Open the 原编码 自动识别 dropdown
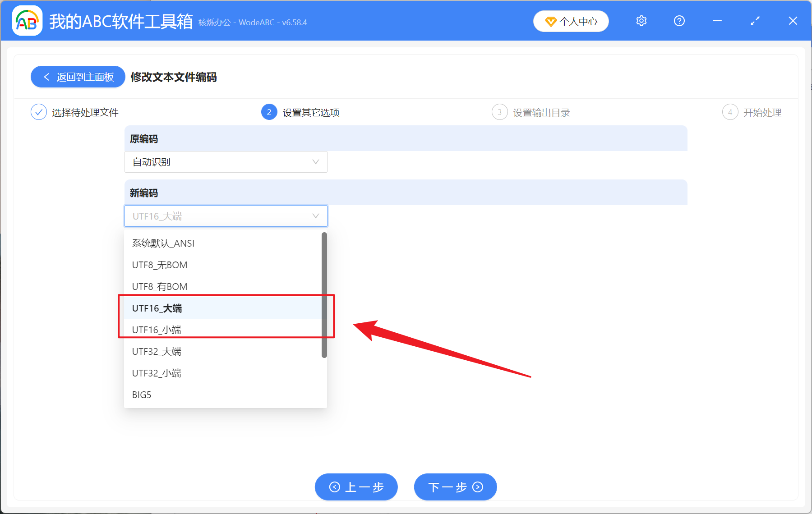The image size is (812, 514). click(226, 162)
